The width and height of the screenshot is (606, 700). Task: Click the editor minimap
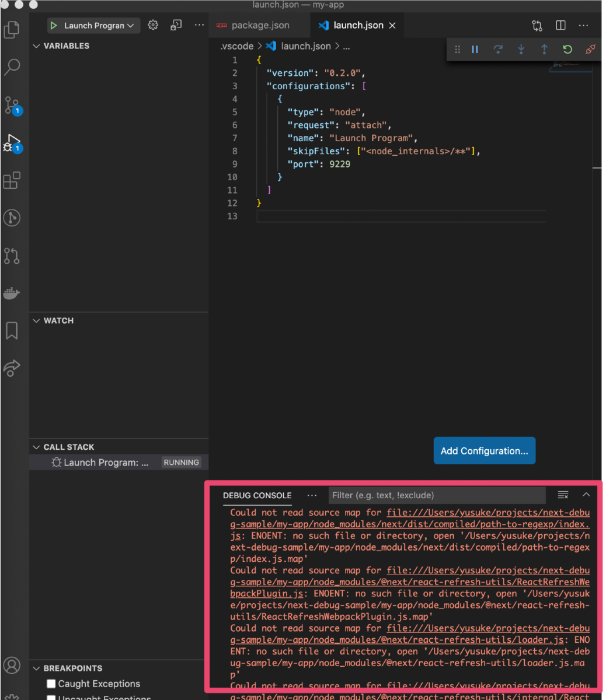coord(570,68)
